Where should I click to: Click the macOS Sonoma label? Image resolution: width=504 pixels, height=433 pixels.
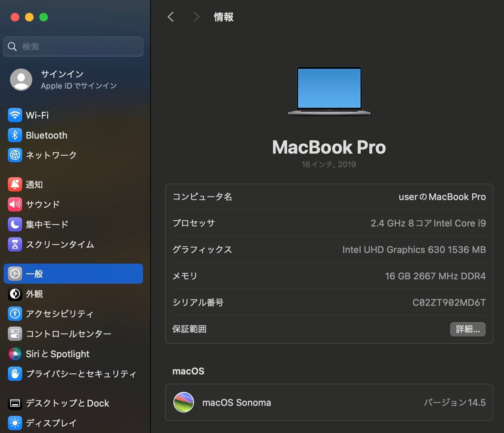237,403
